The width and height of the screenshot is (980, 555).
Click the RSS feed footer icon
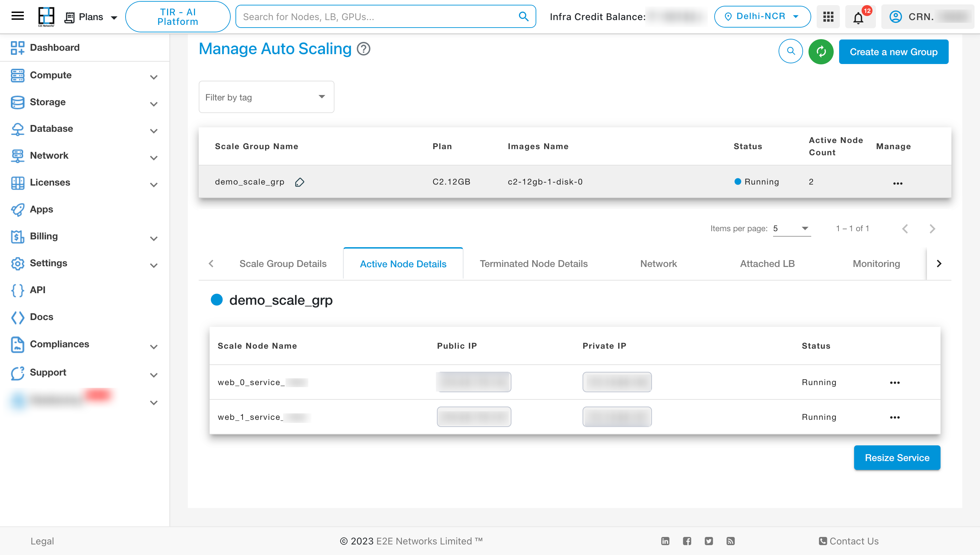pos(730,541)
